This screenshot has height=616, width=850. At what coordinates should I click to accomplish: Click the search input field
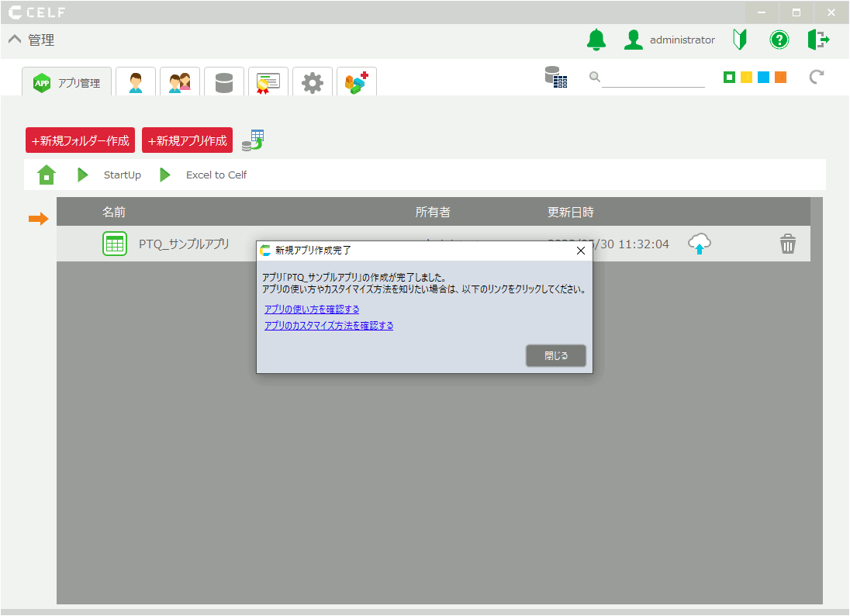[x=652, y=78]
